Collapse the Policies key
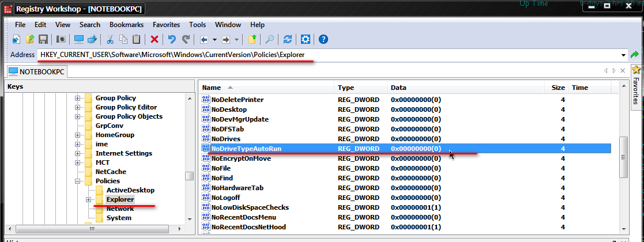This screenshot has height=242, width=644. point(77,181)
